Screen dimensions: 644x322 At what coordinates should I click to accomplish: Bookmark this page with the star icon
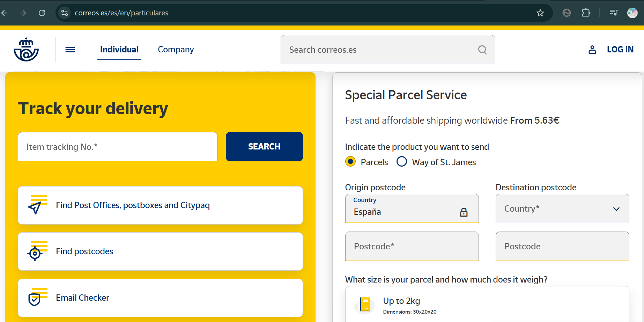540,13
